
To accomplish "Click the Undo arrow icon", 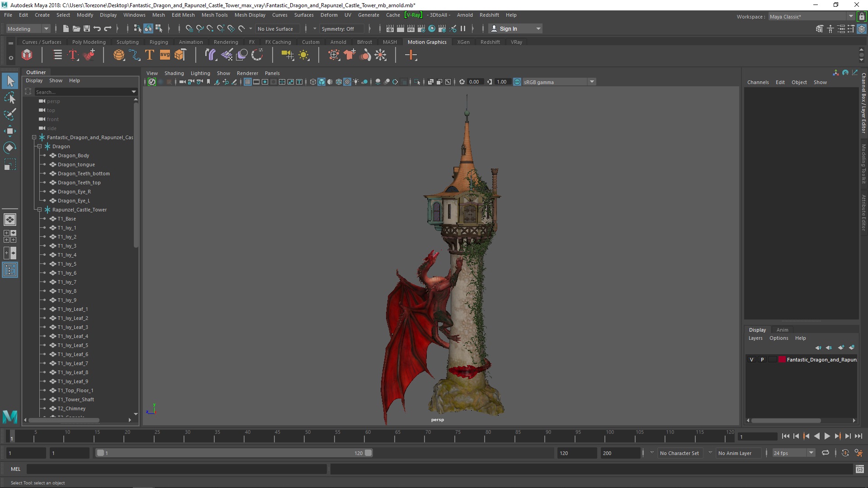I will coord(97,28).
